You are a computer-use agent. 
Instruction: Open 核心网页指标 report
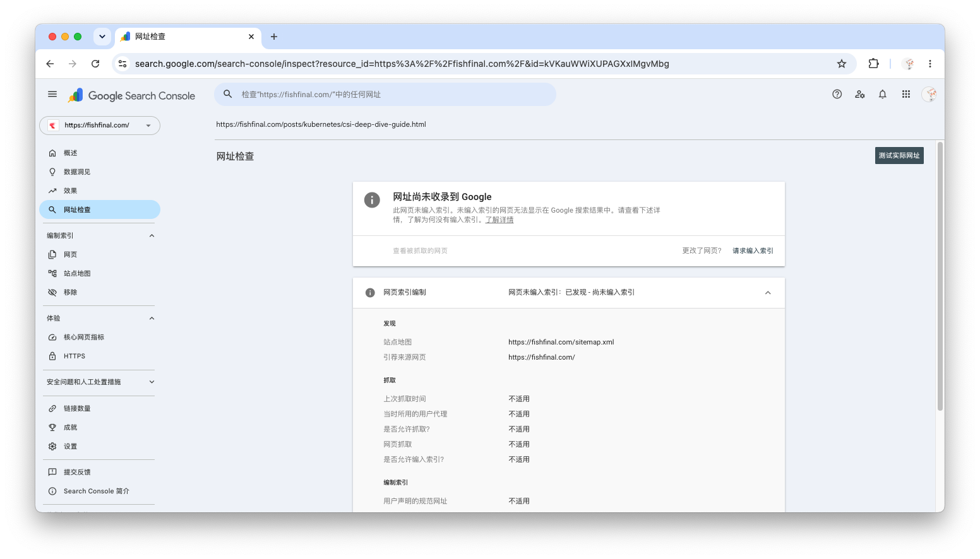point(100,338)
